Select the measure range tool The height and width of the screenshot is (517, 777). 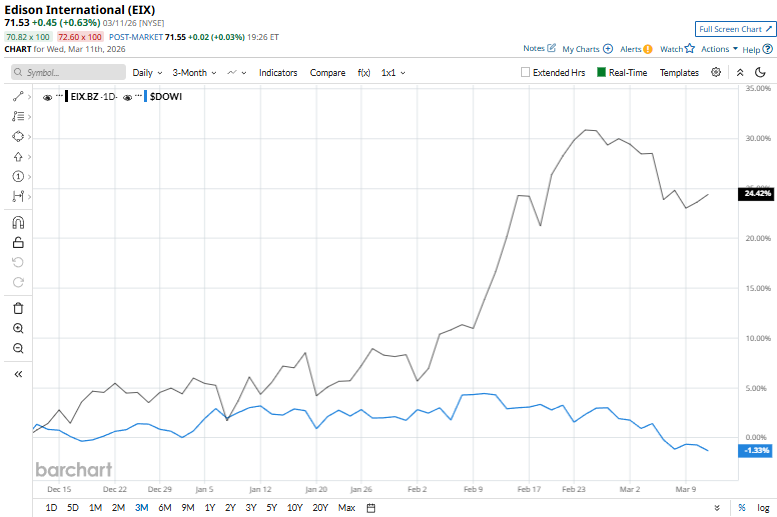18,196
